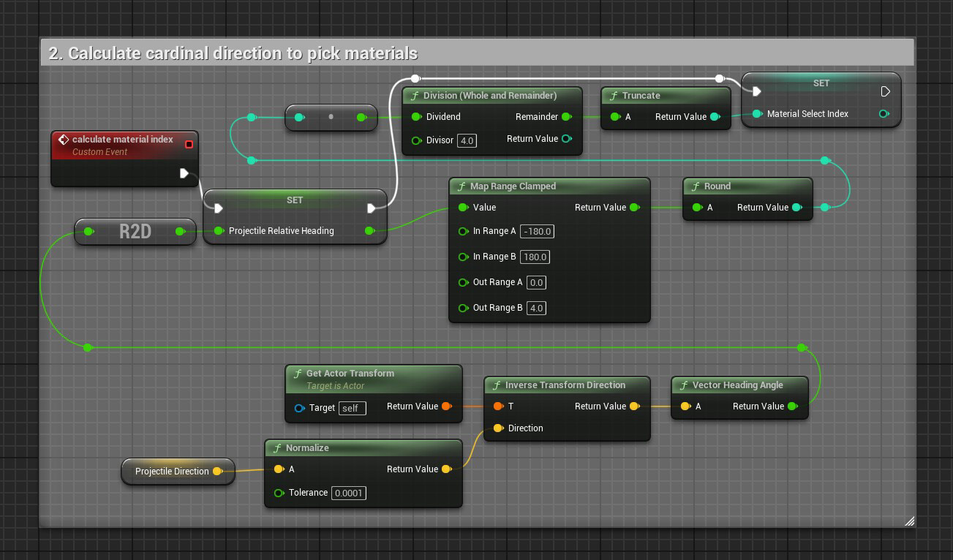Click the self field on Get Actor Transform

click(x=352, y=408)
